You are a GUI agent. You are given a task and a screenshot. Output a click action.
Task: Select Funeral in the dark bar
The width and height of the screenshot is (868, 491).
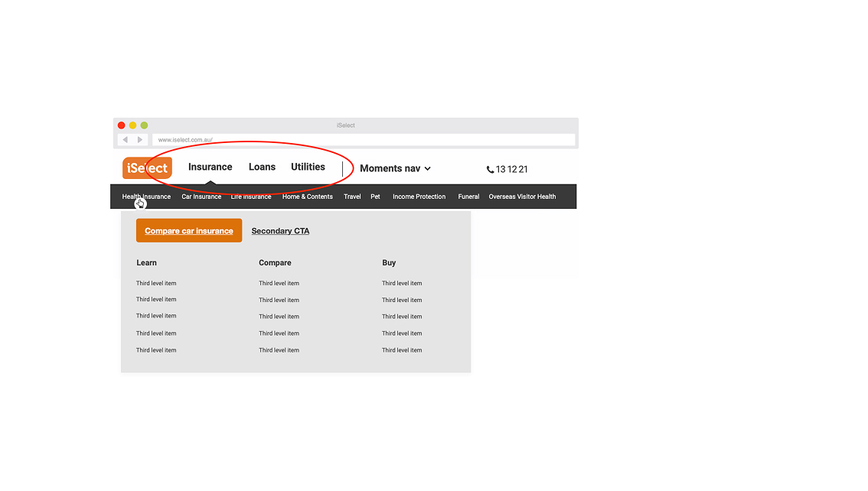coord(468,197)
